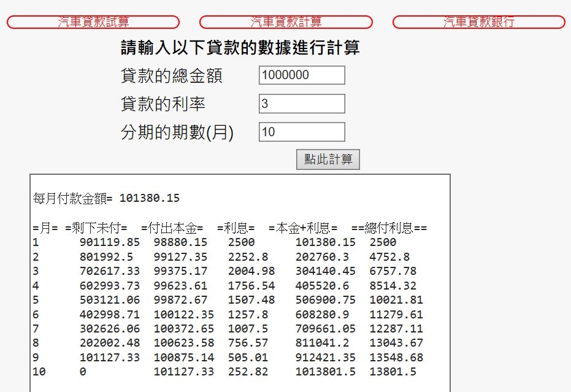This screenshot has height=392, width=571.
Task: Click the 702617.33 remaining balance value
Action: pos(110,271)
